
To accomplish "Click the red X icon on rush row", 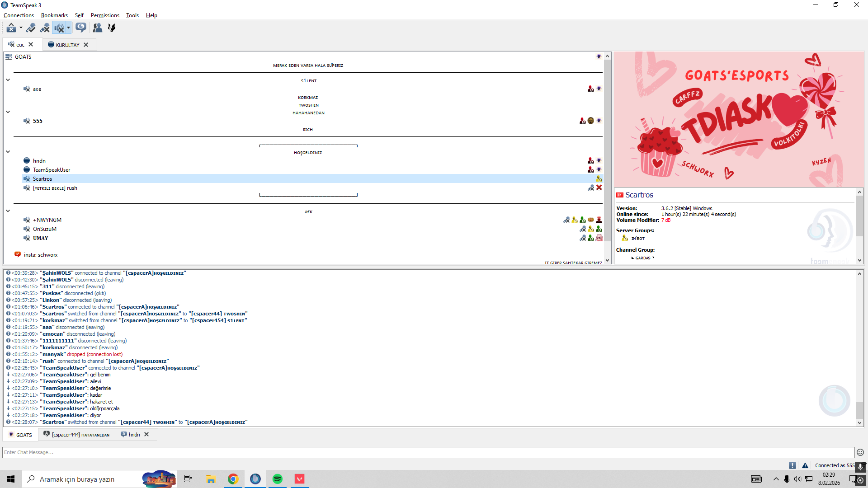I will [599, 188].
